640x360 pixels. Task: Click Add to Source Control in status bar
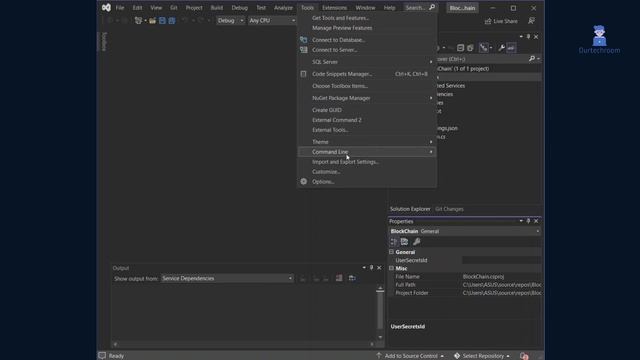click(410, 356)
